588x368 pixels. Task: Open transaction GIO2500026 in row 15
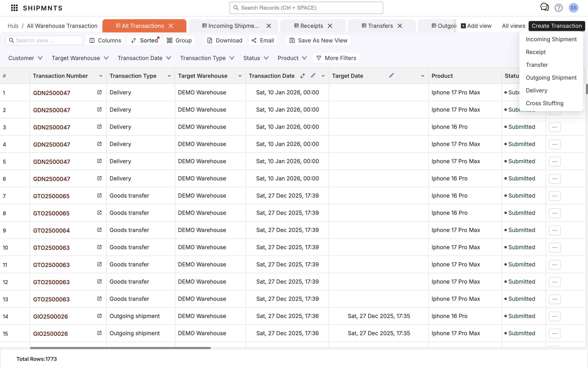tap(50, 334)
